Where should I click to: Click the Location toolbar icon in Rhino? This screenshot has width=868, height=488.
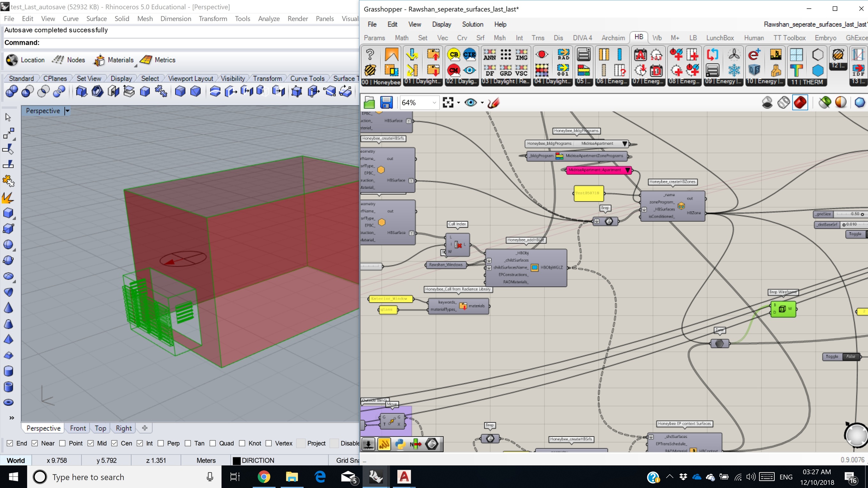(12, 60)
